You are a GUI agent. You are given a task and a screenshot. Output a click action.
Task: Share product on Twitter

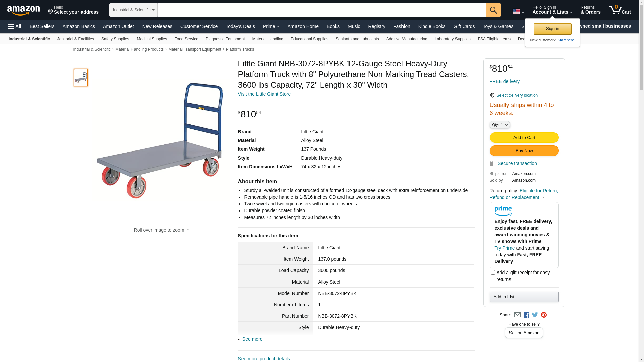click(x=535, y=315)
